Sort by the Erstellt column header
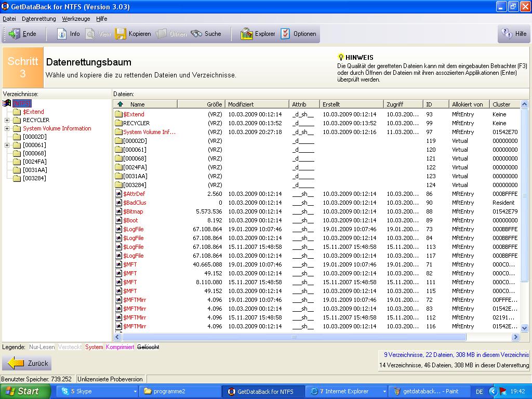 click(x=352, y=104)
